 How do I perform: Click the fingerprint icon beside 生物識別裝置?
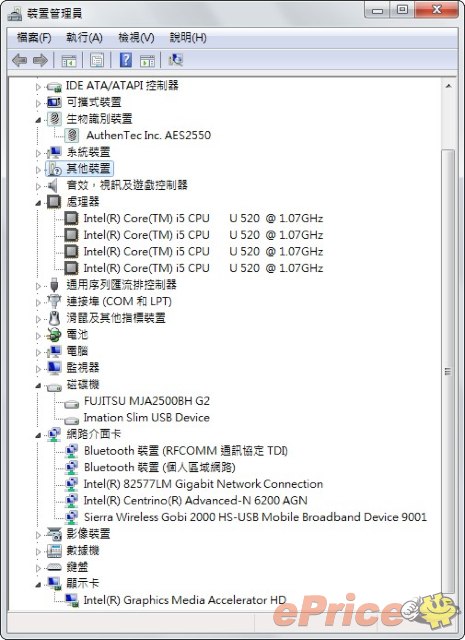(x=54, y=119)
